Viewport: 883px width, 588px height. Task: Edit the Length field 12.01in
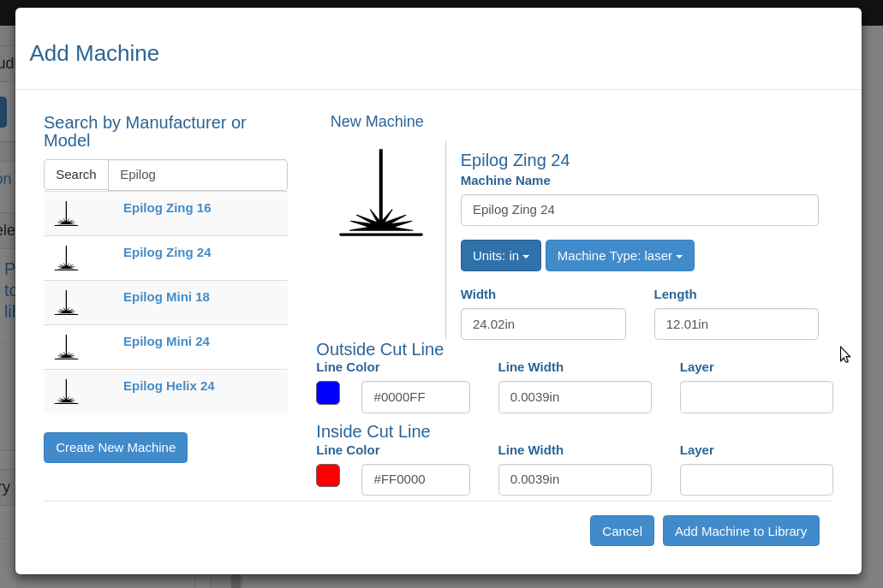pyautogui.click(x=736, y=324)
